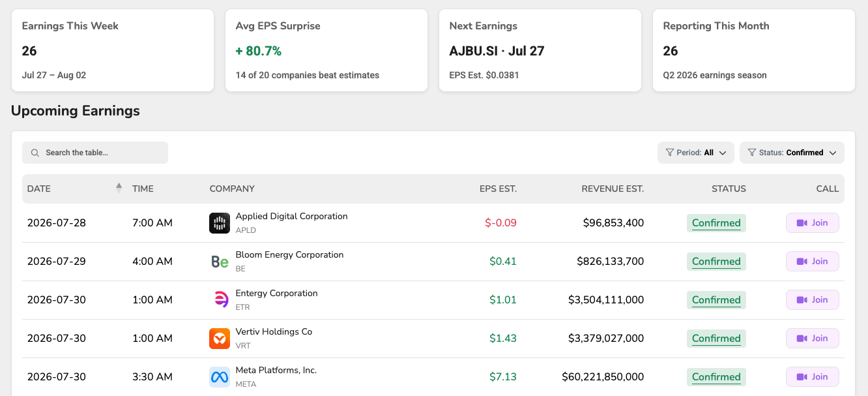The width and height of the screenshot is (868, 396).
Task: Select the Entergy Corporation name
Action: (x=276, y=294)
